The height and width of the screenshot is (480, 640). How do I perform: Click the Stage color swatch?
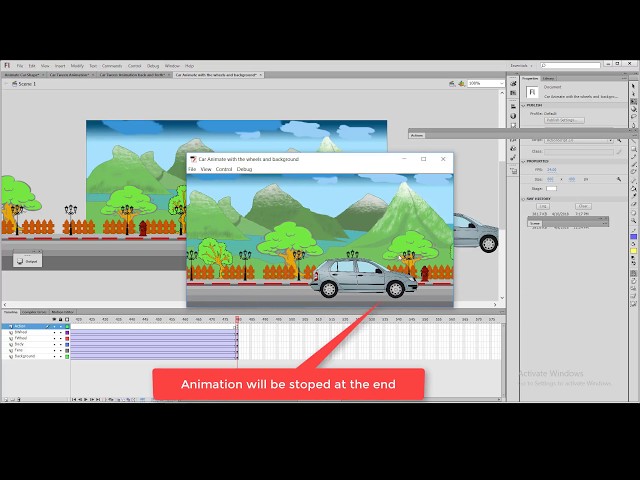click(551, 189)
